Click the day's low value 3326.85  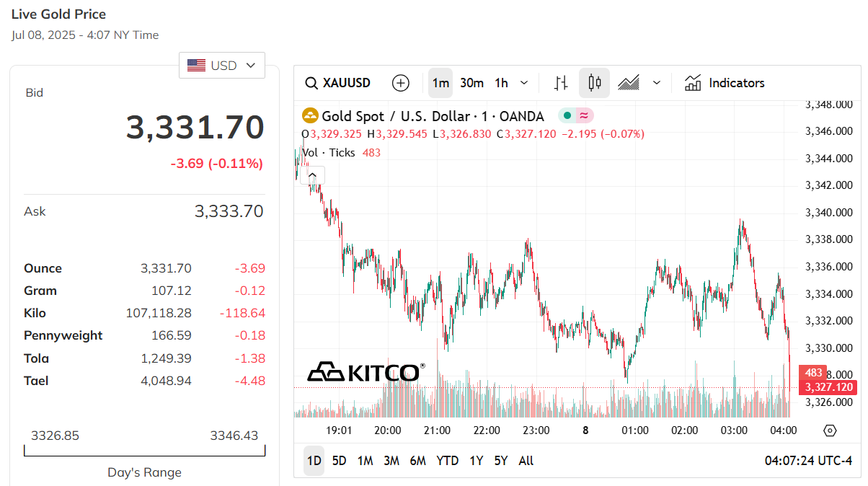(x=55, y=436)
